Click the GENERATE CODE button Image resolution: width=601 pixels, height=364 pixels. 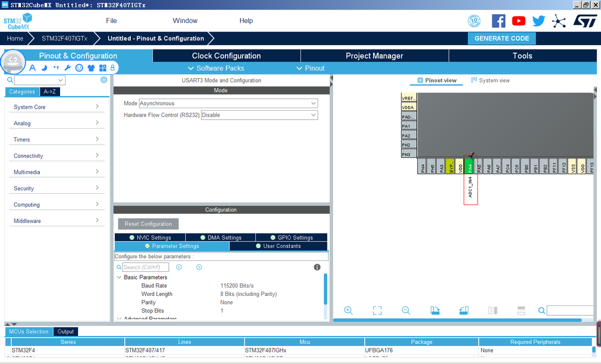[501, 38]
